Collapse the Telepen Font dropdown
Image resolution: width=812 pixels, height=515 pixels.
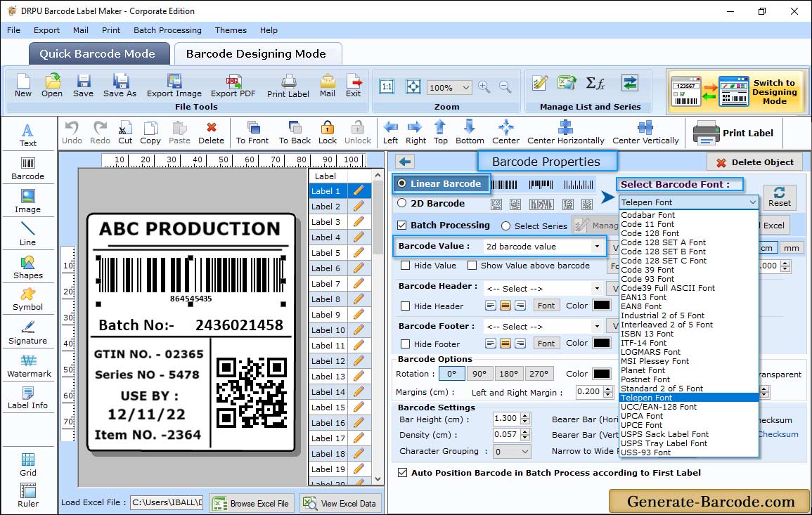click(752, 202)
